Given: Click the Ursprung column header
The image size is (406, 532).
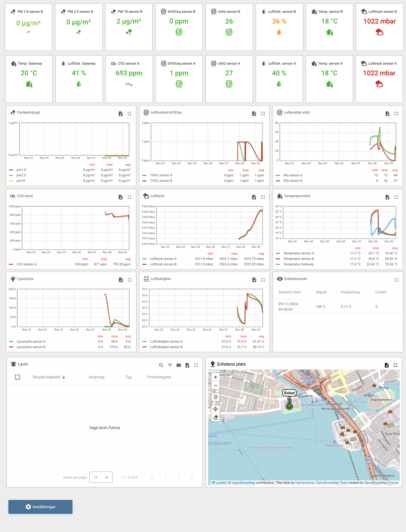Looking at the screenshot, I should click(96, 377).
